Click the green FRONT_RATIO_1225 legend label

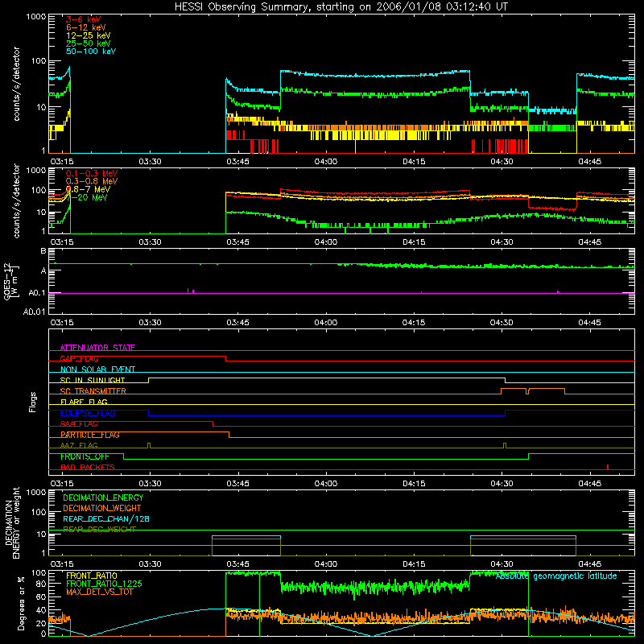104,584
